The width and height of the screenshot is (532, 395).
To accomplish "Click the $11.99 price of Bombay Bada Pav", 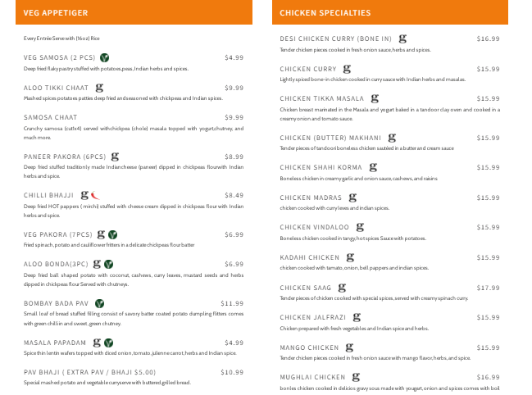I will (232, 304).
